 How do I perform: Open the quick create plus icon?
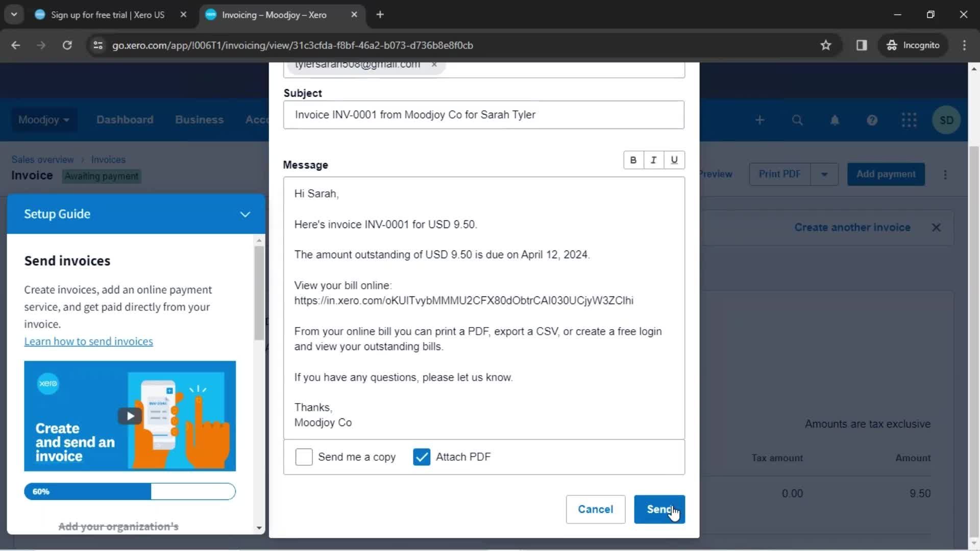coord(759,120)
